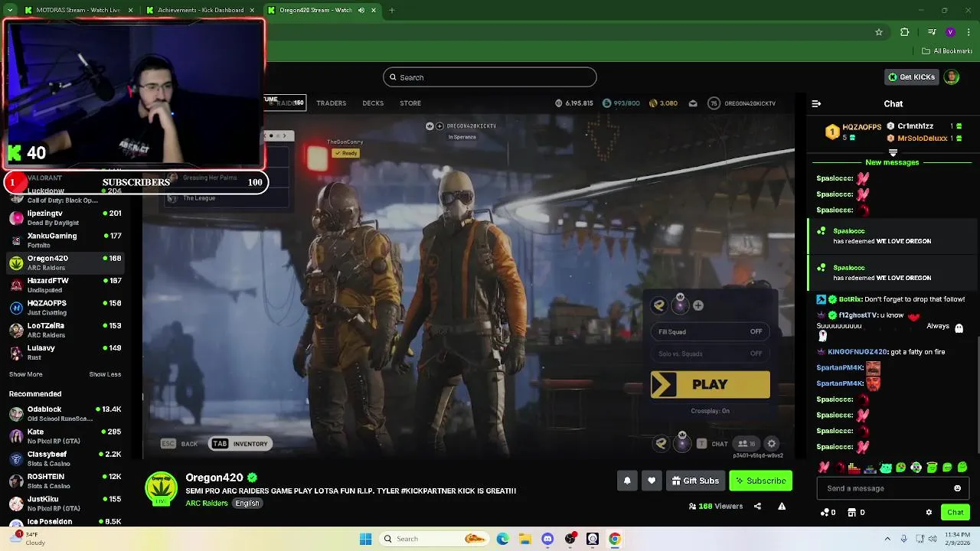
Task: Toggle the Fill Squad option
Action: coord(710,331)
